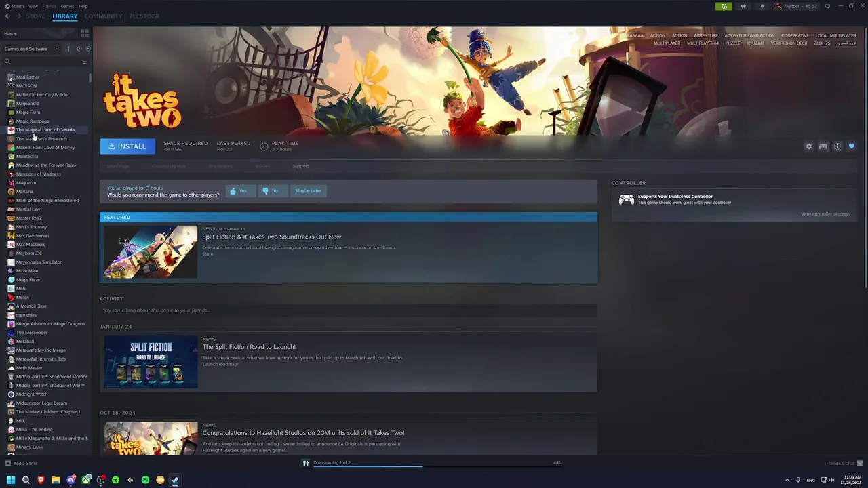Click the library search field

click(x=41, y=62)
